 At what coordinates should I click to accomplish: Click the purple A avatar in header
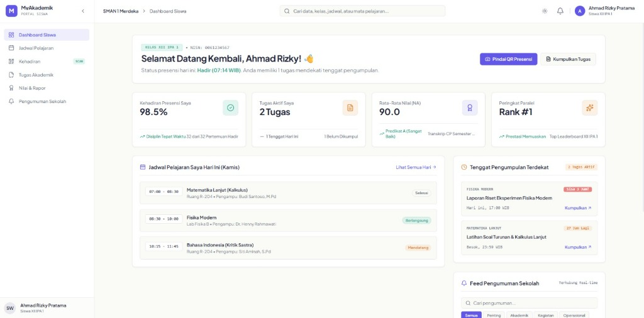580,11
